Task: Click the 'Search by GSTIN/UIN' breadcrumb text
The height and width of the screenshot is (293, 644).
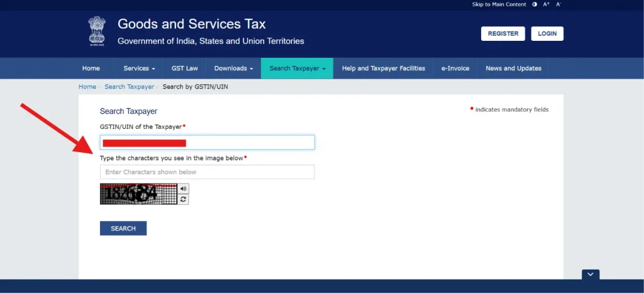Action: pyautogui.click(x=195, y=87)
